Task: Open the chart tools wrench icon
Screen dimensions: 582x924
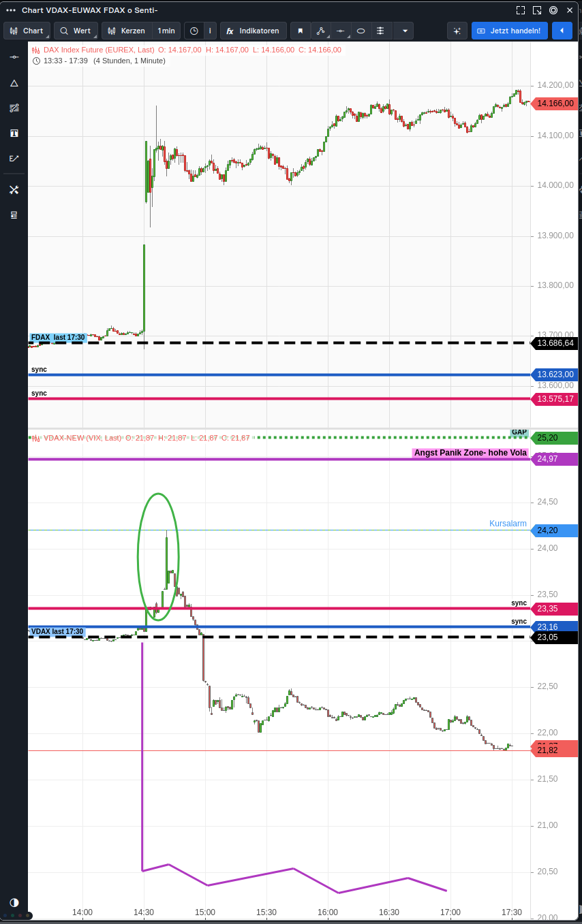Action: pos(14,190)
